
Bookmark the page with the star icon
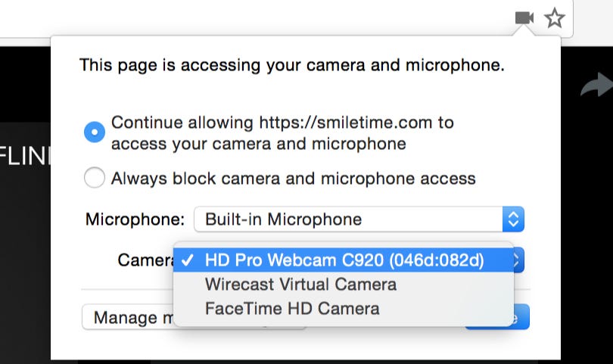coord(555,18)
